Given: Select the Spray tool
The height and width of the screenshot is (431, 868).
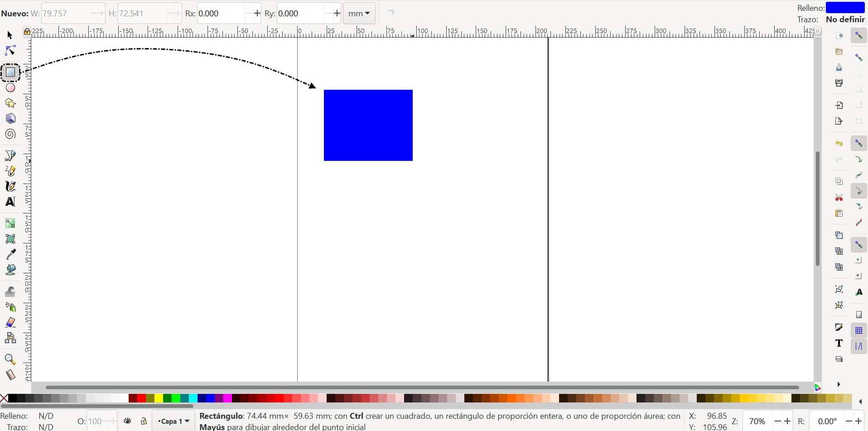Looking at the screenshot, I should pos(10,307).
